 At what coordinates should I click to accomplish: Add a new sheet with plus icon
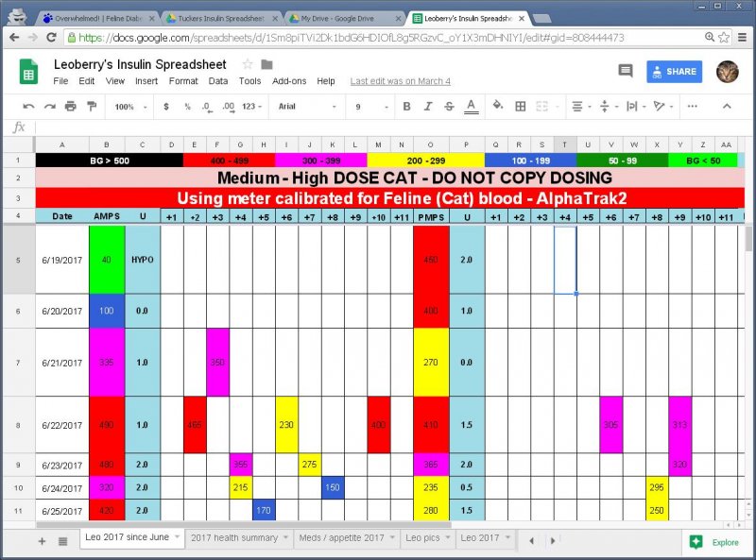(x=42, y=541)
